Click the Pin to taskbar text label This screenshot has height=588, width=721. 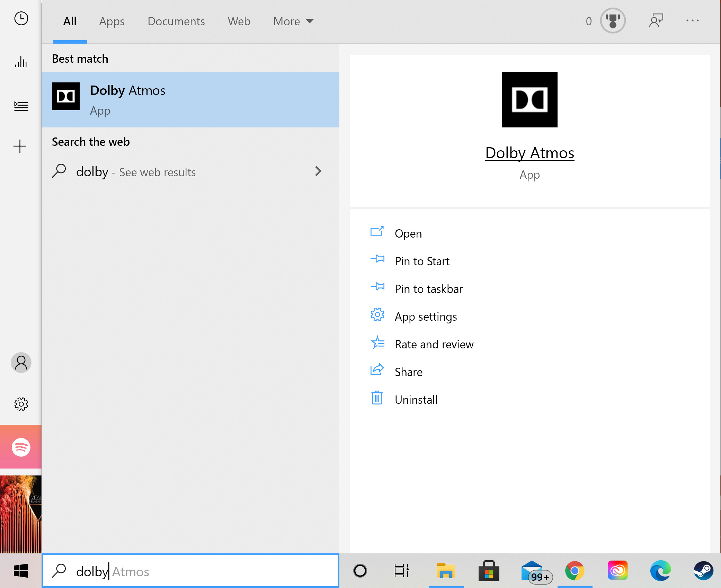[x=429, y=289]
